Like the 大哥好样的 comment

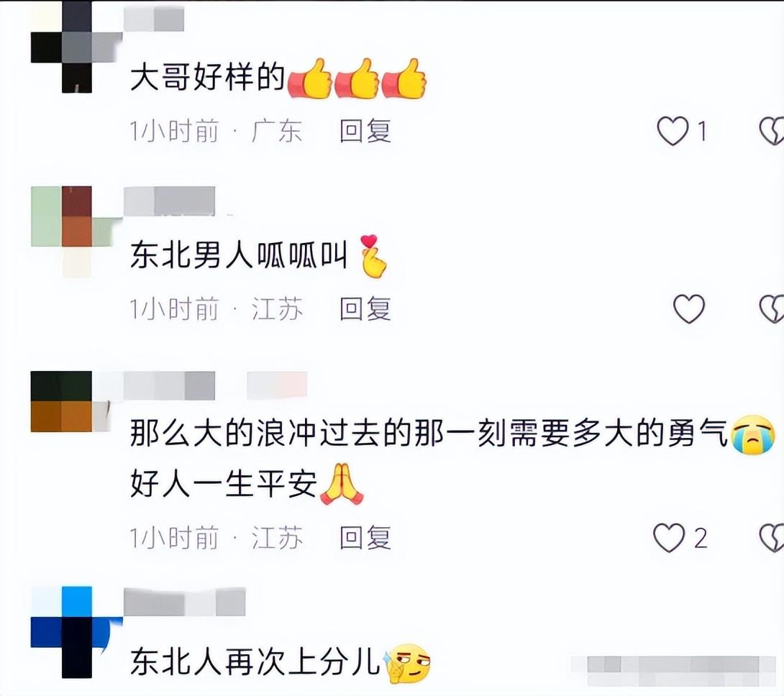click(673, 131)
